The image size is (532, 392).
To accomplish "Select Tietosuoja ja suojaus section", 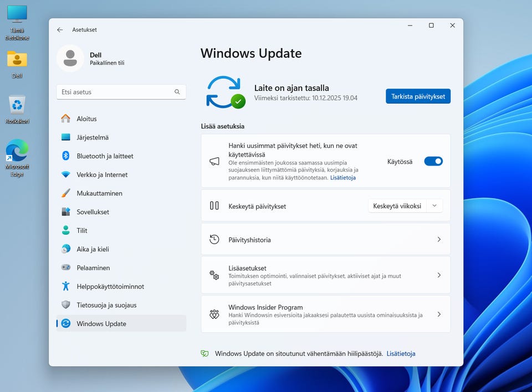I will click(121, 305).
